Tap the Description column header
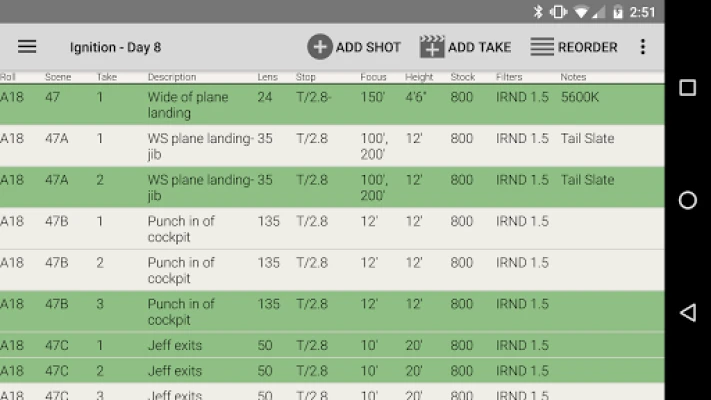The height and width of the screenshot is (400, 711). pos(171,77)
